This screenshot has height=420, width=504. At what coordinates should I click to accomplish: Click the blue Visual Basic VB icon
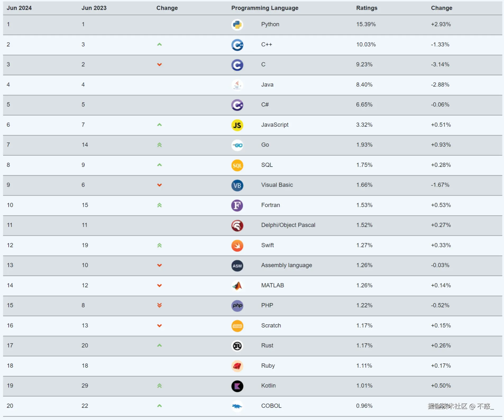237,185
